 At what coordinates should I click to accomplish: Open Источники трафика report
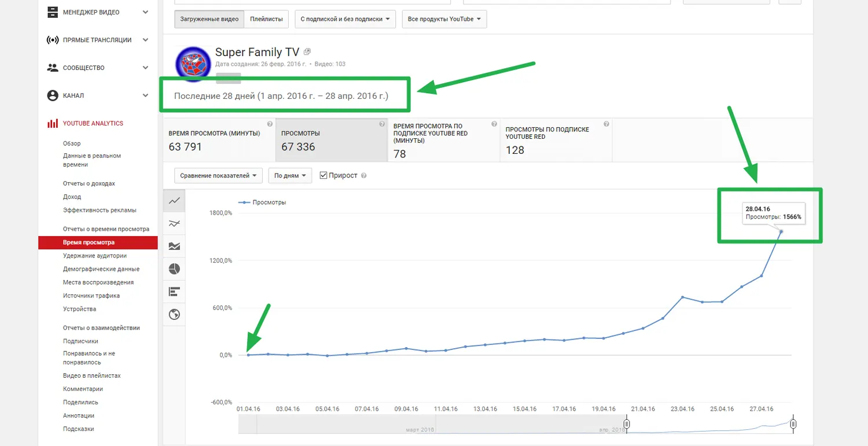click(x=91, y=296)
